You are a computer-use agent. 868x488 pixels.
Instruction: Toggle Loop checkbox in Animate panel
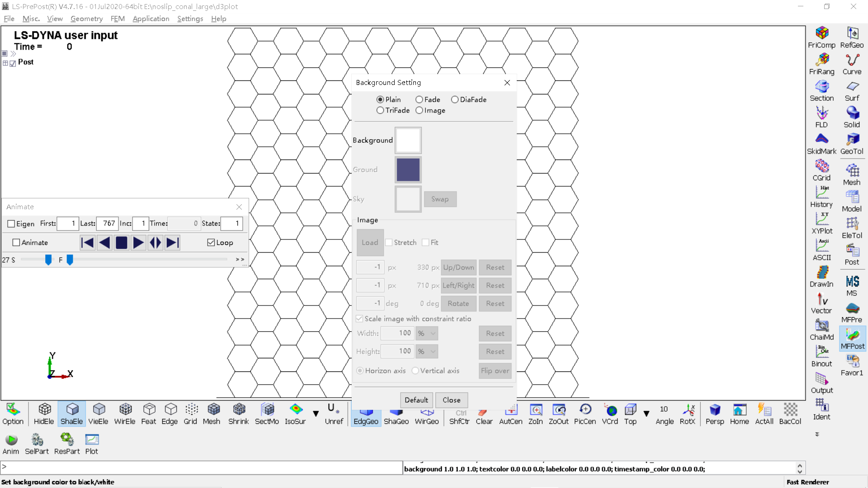coord(211,243)
